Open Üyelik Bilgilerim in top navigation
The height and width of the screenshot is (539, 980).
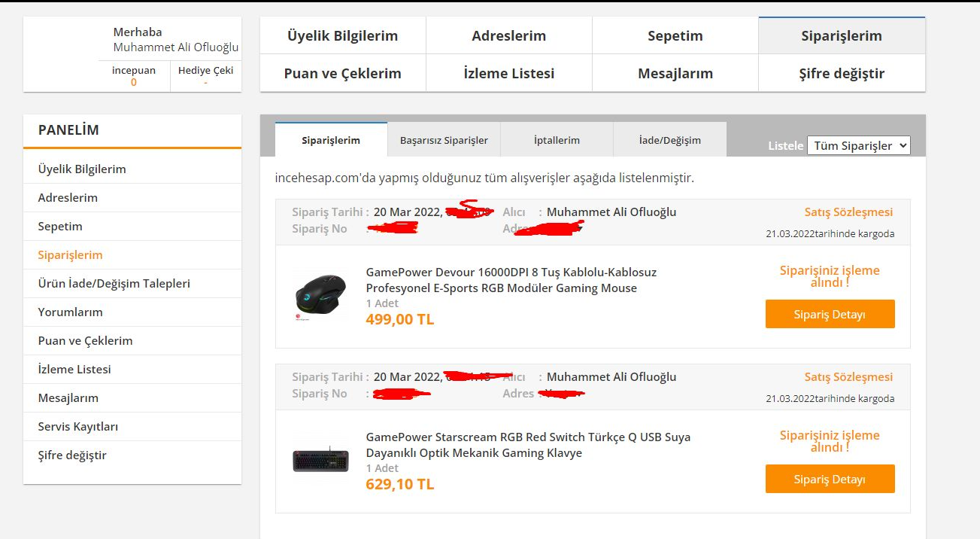(x=343, y=35)
